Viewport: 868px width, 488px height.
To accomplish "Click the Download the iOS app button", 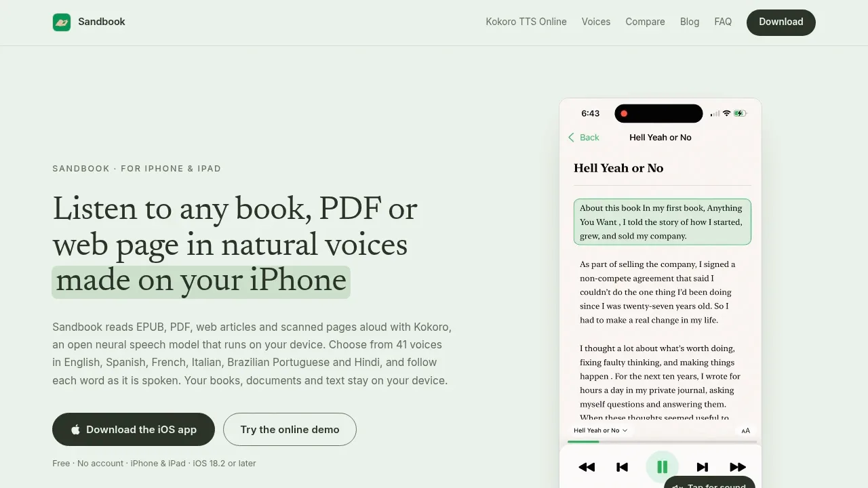I will 134,430.
